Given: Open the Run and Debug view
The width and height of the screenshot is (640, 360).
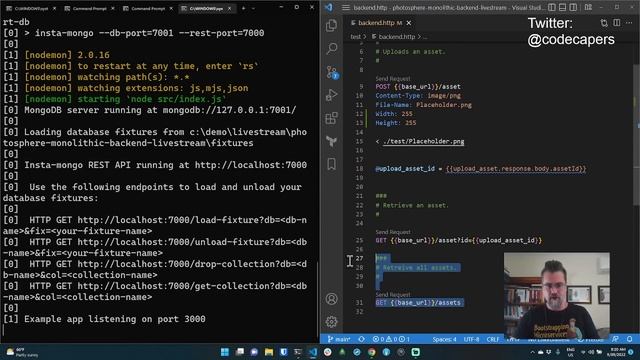Looking at the screenshot, I should (x=331, y=95).
